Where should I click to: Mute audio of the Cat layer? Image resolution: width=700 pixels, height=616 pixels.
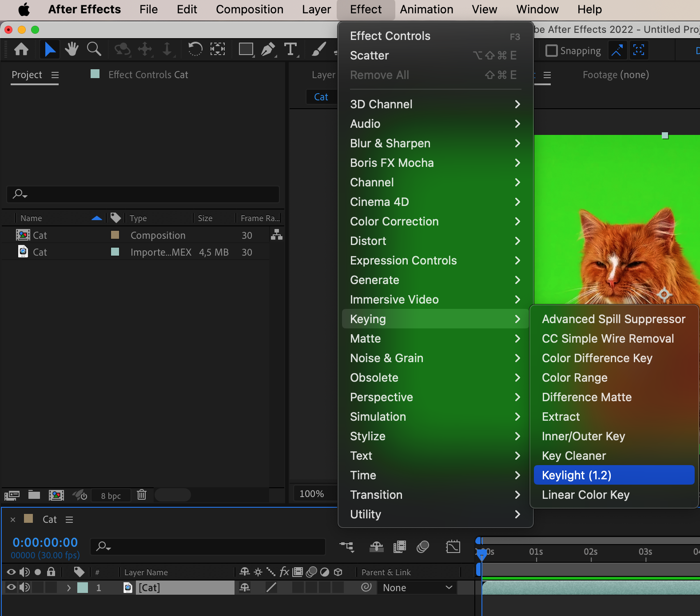click(24, 588)
